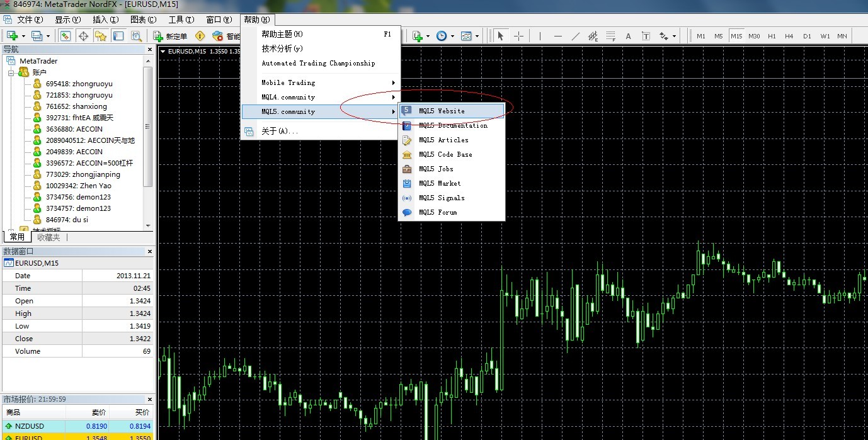
Task: Open the 文件 menu
Action: click(x=29, y=20)
